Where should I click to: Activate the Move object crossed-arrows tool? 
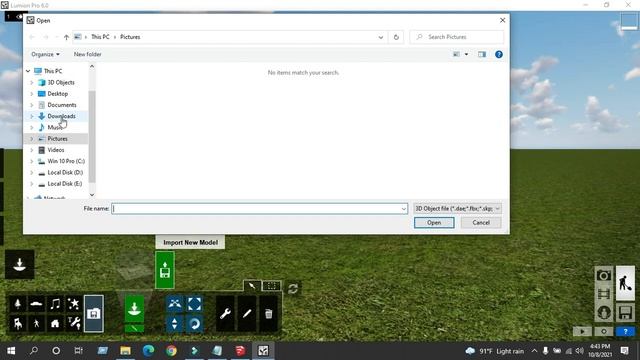tap(175, 303)
